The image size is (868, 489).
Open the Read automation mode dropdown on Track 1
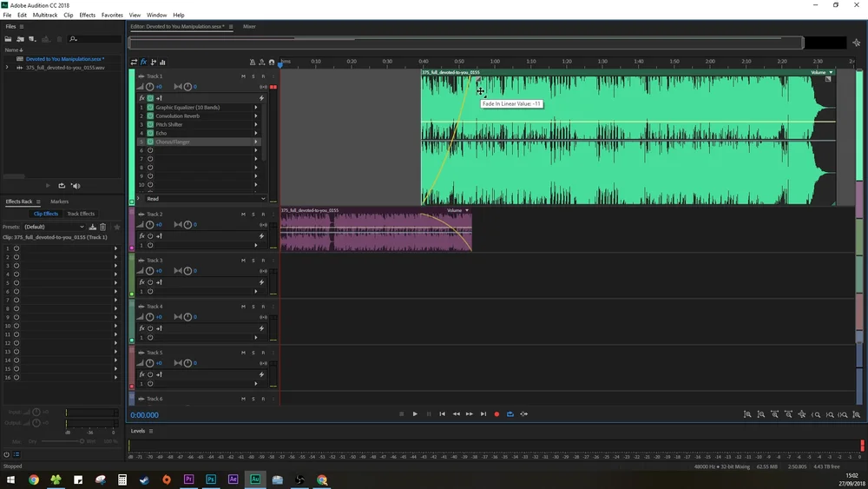206,198
